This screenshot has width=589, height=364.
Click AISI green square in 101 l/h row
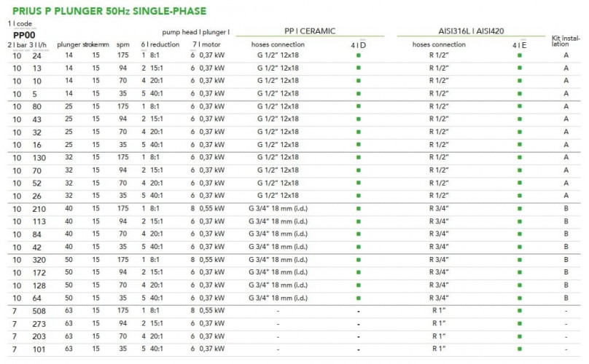519,349
